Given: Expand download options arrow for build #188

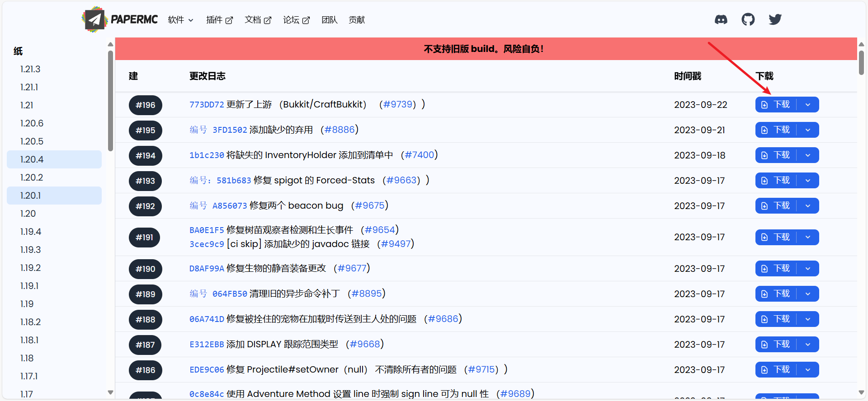Looking at the screenshot, I should coord(808,319).
